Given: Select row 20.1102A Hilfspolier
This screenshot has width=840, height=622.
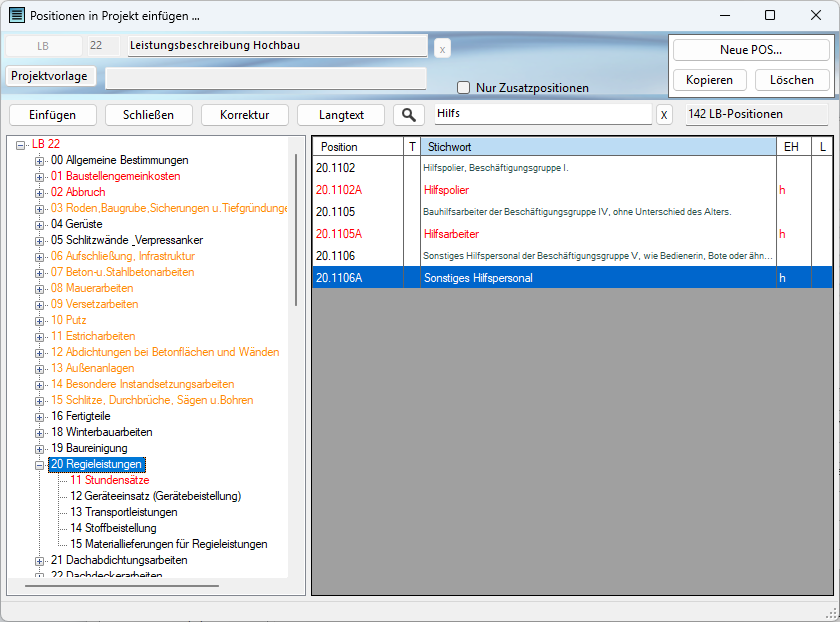Looking at the screenshot, I should pyautogui.click(x=445, y=190).
